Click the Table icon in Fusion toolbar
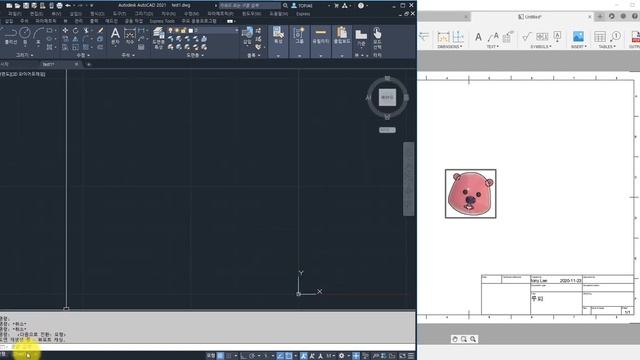 point(600,37)
